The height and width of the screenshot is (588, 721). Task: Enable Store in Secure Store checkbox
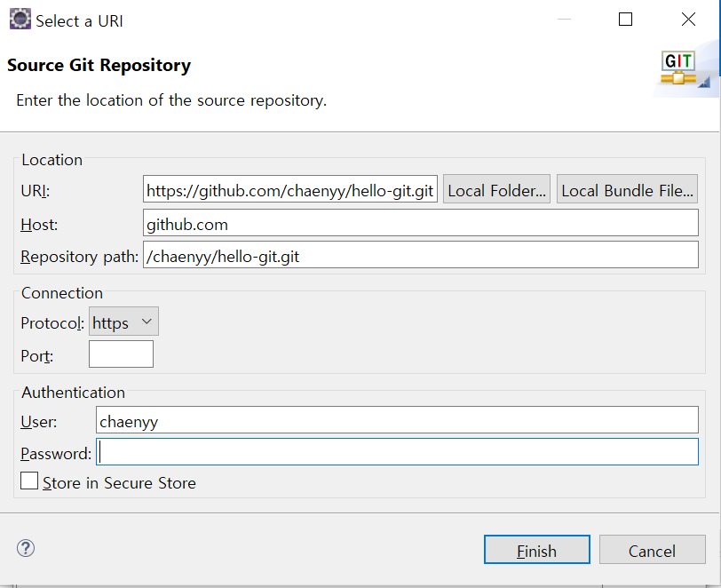pos(29,481)
